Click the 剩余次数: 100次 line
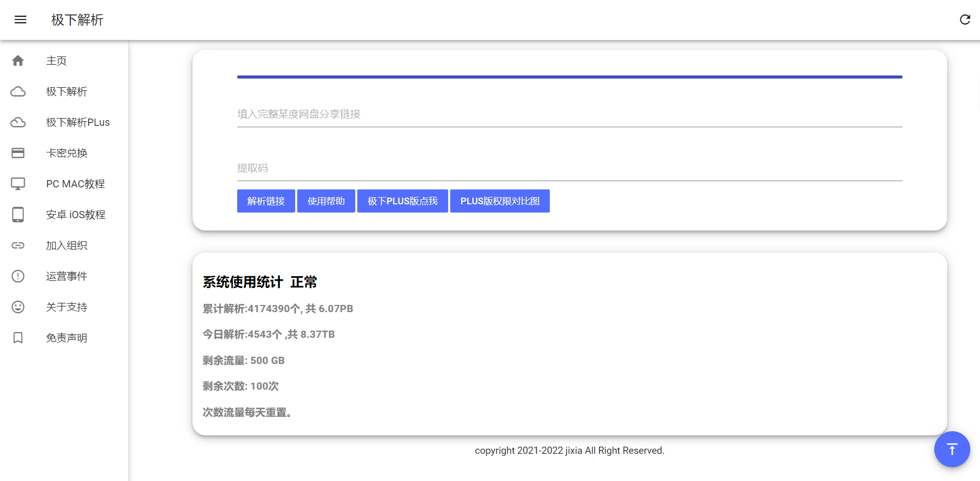 tap(241, 386)
